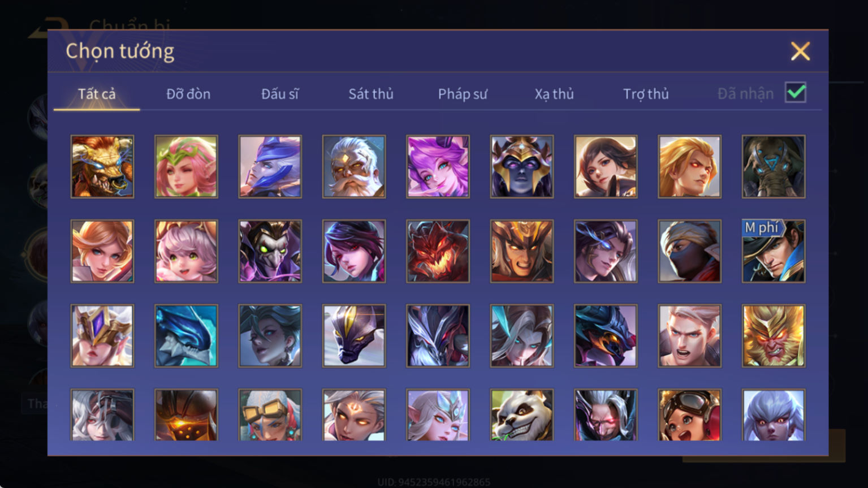
Task: Pick the blue shark-like hero portrait
Action: point(186,336)
